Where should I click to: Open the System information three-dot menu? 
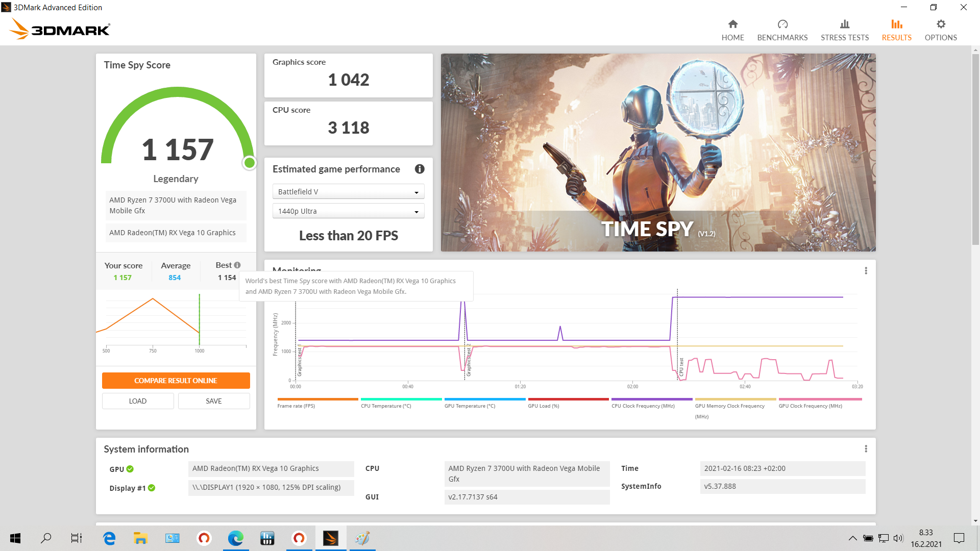pos(866,448)
